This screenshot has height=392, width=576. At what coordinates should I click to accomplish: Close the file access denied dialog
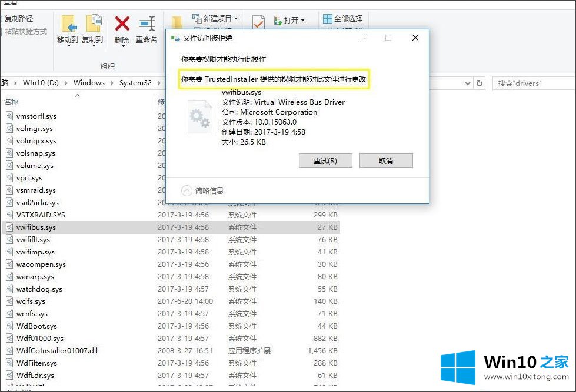coord(415,38)
